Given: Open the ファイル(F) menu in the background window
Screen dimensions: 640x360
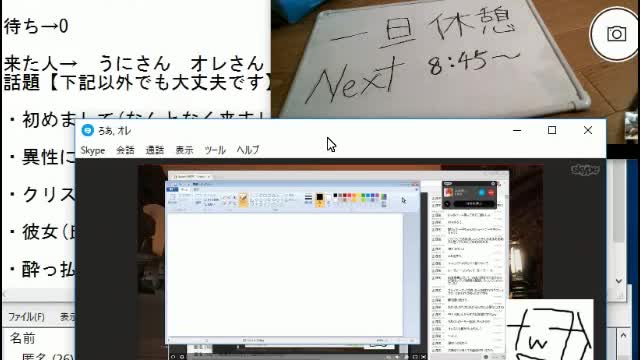Looking at the screenshot, I should [x=27, y=317].
